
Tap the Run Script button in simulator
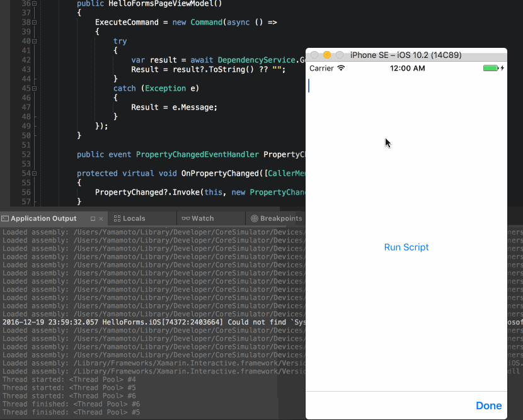point(406,247)
